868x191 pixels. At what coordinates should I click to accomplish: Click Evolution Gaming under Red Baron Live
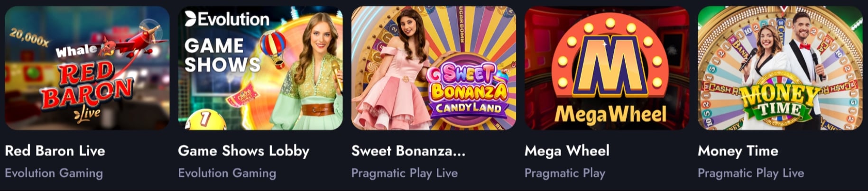(54, 173)
